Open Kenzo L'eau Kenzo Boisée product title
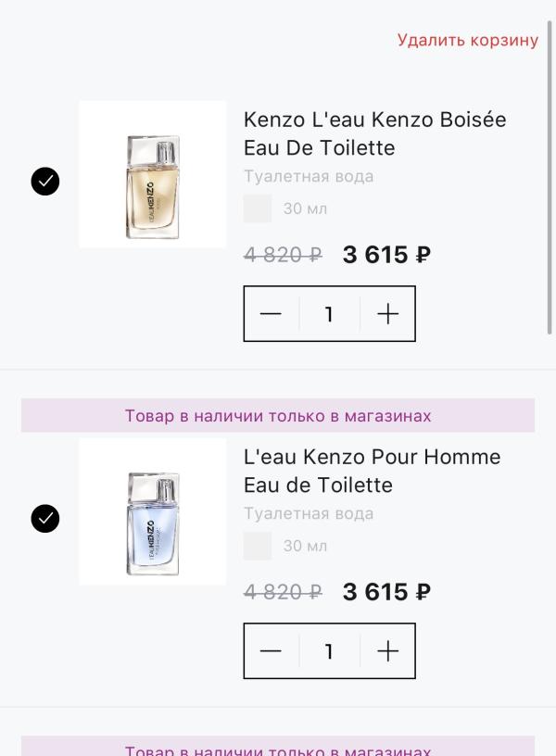This screenshot has width=556, height=756. pyautogui.click(x=374, y=133)
